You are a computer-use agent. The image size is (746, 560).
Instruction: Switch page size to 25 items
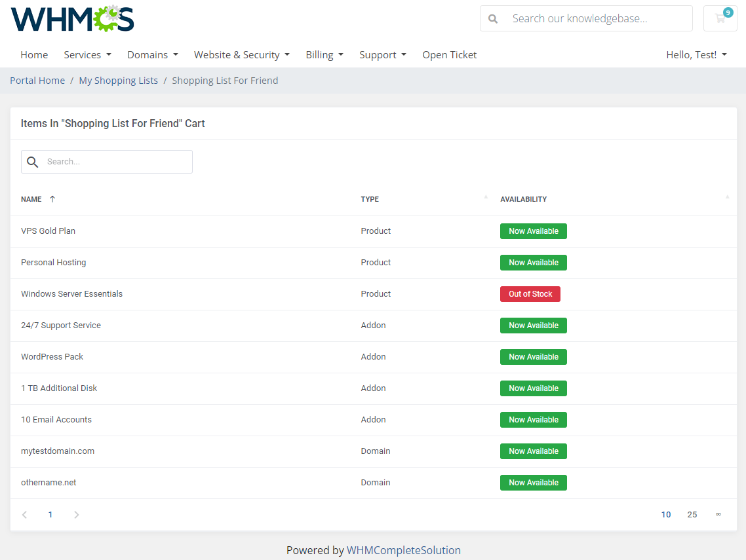pos(692,514)
